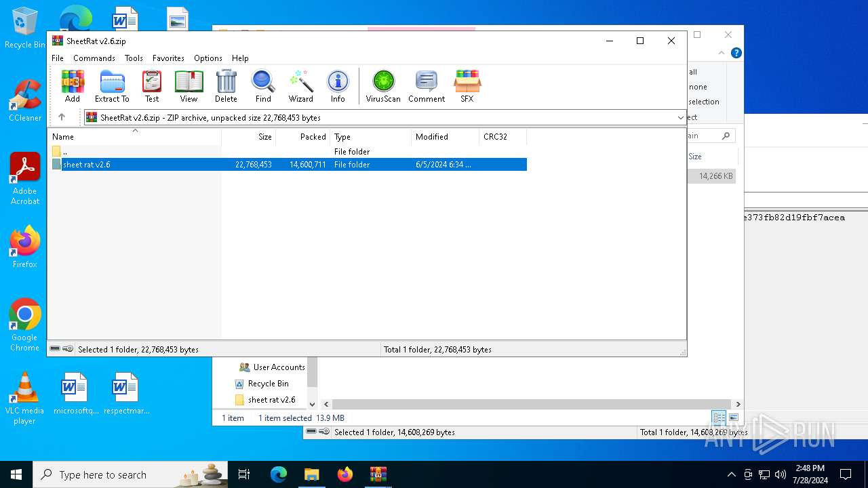The width and height of the screenshot is (868, 488).
Task: Click the Add toolbar icon in WinRAR
Action: click(x=73, y=86)
